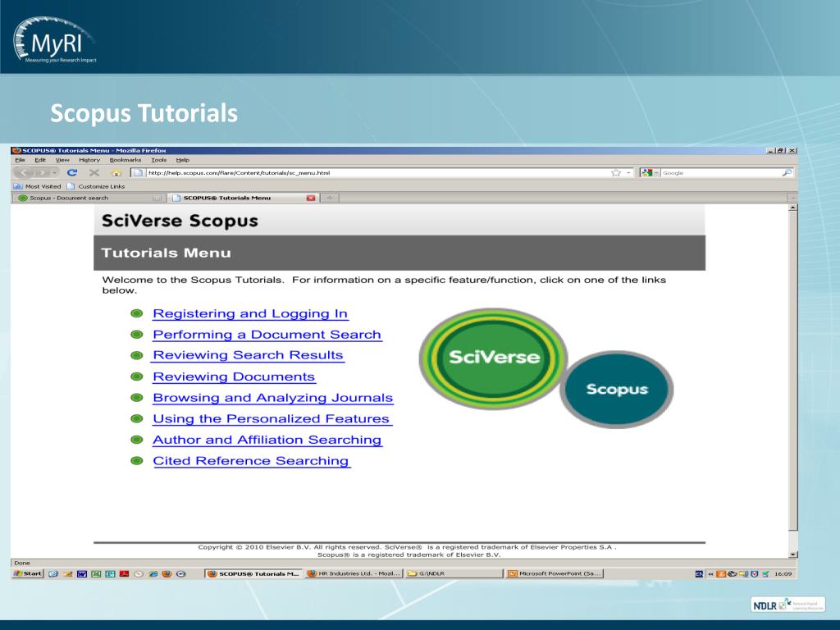Launch Publisher from the quick launch bar
Image resolution: width=840 pixels, height=630 pixels.
[x=110, y=573]
